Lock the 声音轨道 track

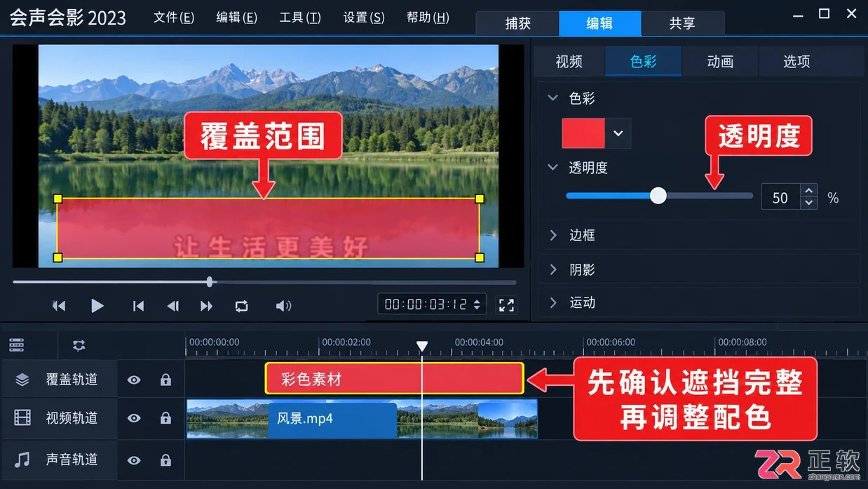click(x=165, y=460)
